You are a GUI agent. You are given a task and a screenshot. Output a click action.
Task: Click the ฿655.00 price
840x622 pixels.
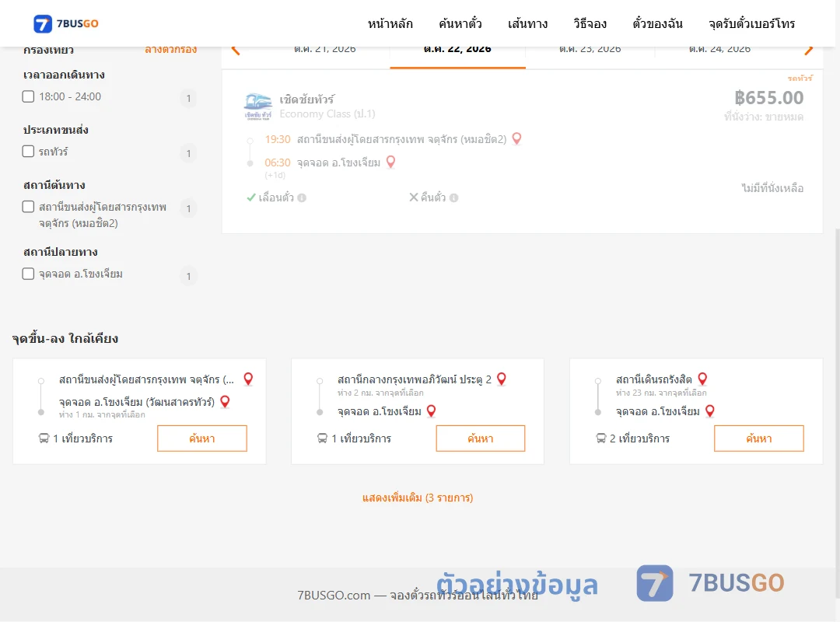(768, 97)
